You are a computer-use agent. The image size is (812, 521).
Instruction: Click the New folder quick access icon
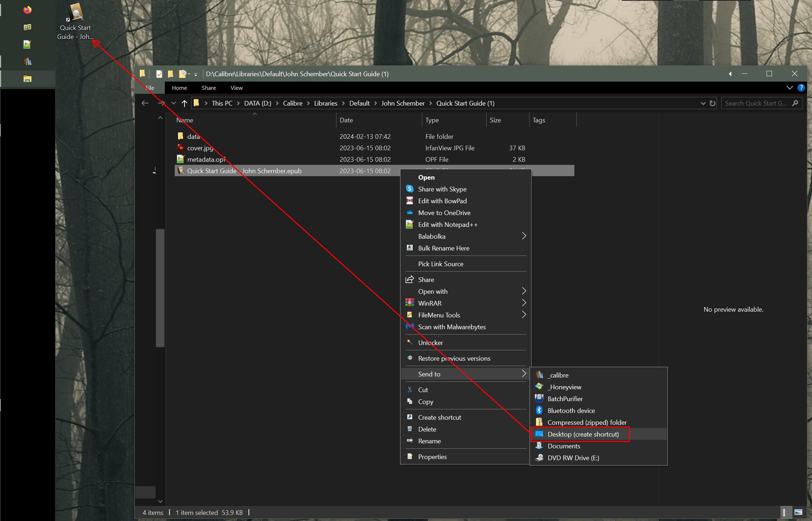[x=171, y=74]
